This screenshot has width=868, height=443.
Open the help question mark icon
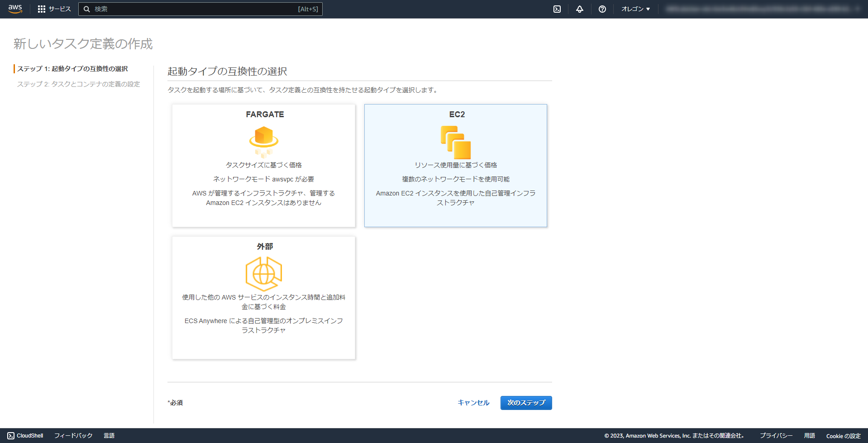point(602,9)
